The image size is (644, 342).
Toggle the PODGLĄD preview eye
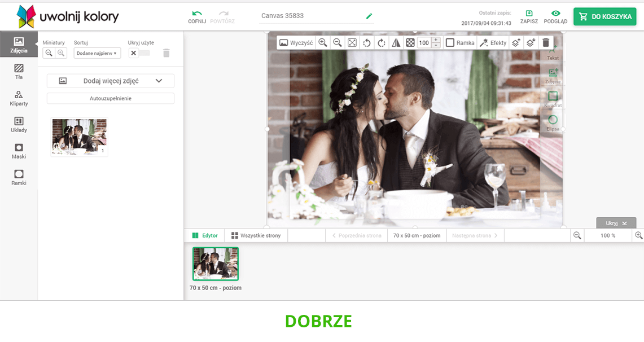(x=555, y=16)
